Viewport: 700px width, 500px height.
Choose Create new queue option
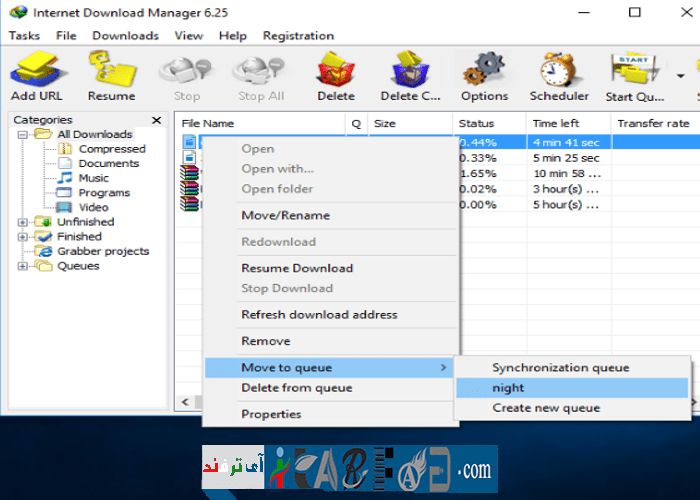coord(546,408)
